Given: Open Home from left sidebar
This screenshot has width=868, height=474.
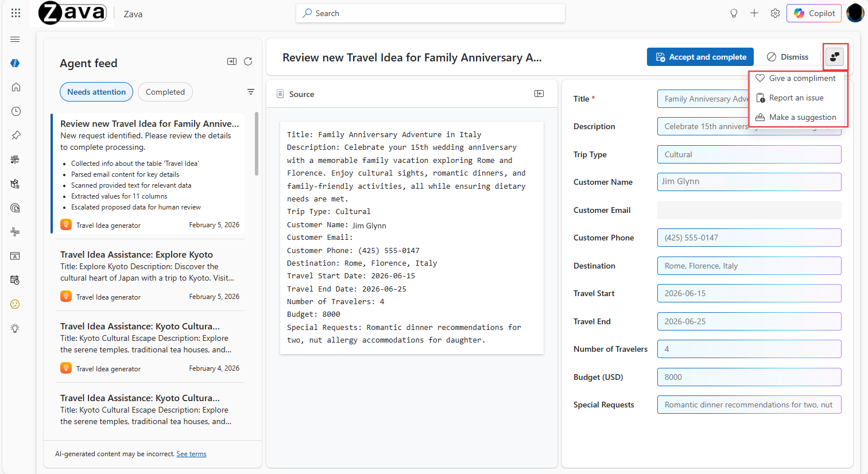Looking at the screenshot, I should (x=16, y=87).
